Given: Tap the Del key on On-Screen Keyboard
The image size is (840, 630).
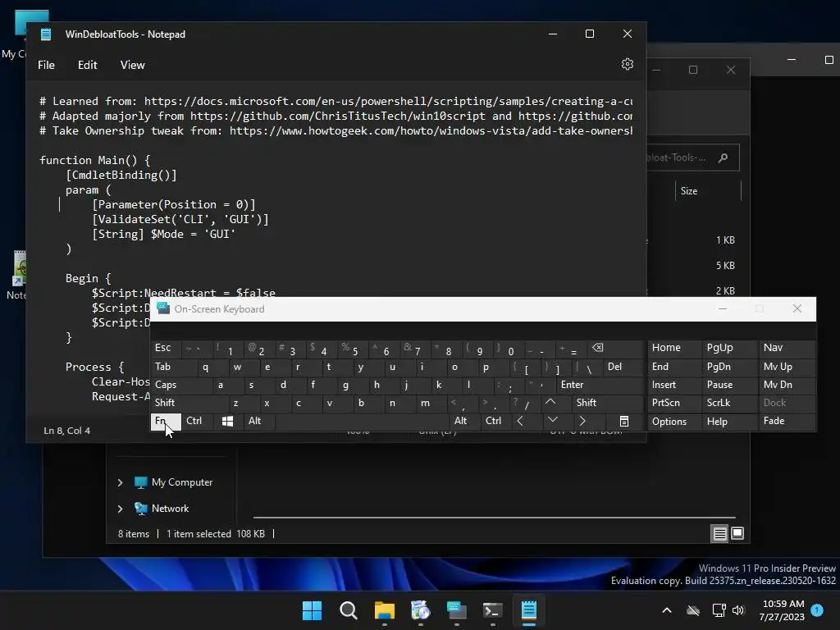Looking at the screenshot, I should click(x=623, y=367).
